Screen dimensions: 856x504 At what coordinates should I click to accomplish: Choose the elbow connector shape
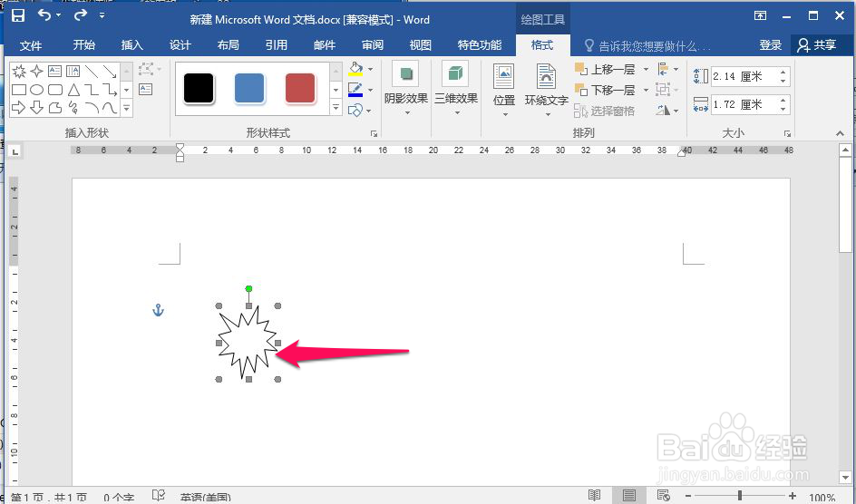pyautogui.click(x=92, y=90)
